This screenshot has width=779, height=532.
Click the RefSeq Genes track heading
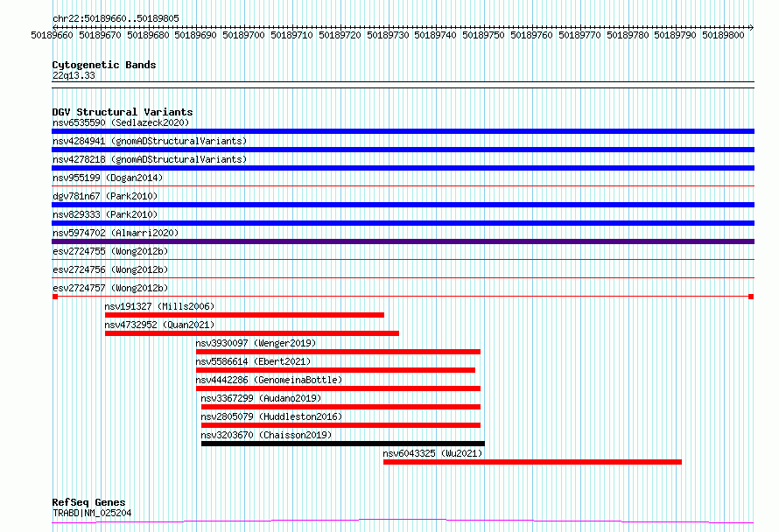point(88,502)
